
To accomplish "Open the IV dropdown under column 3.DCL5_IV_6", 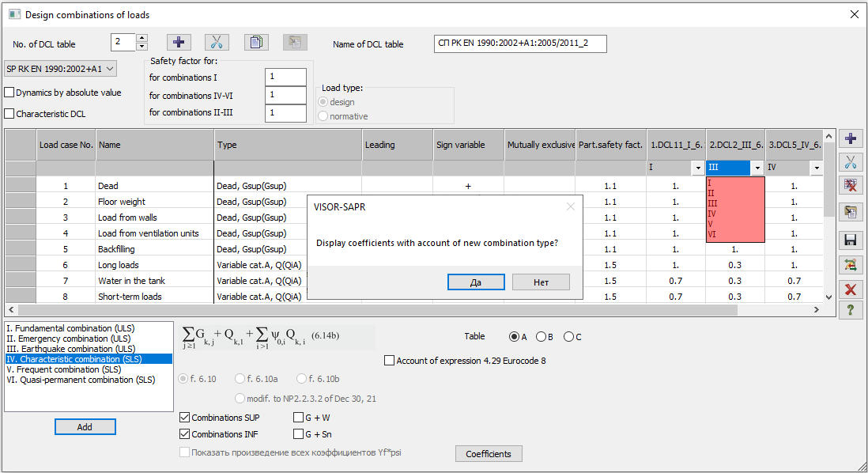I will tap(816, 168).
